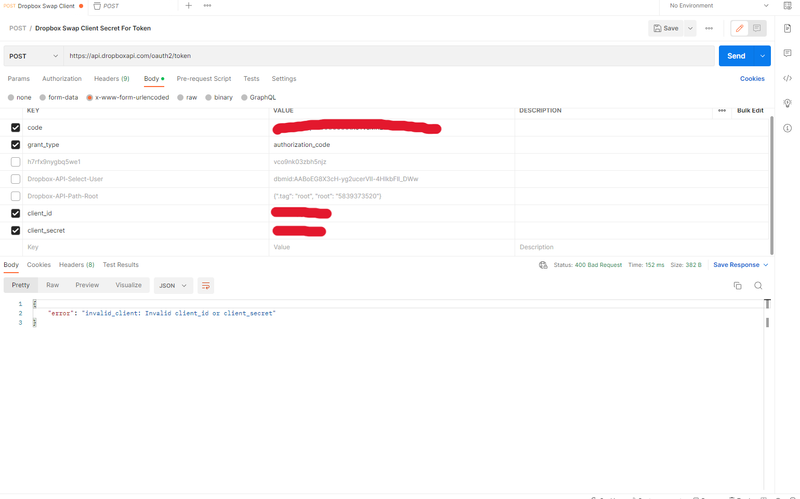800x499 pixels.
Task: Open the No Environment dropdown
Action: 719,6
